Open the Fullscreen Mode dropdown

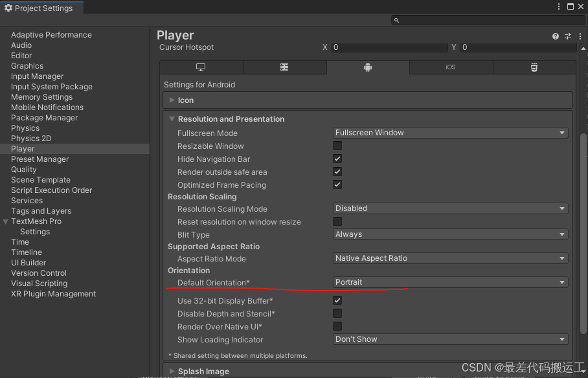pyautogui.click(x=450, y=133)
